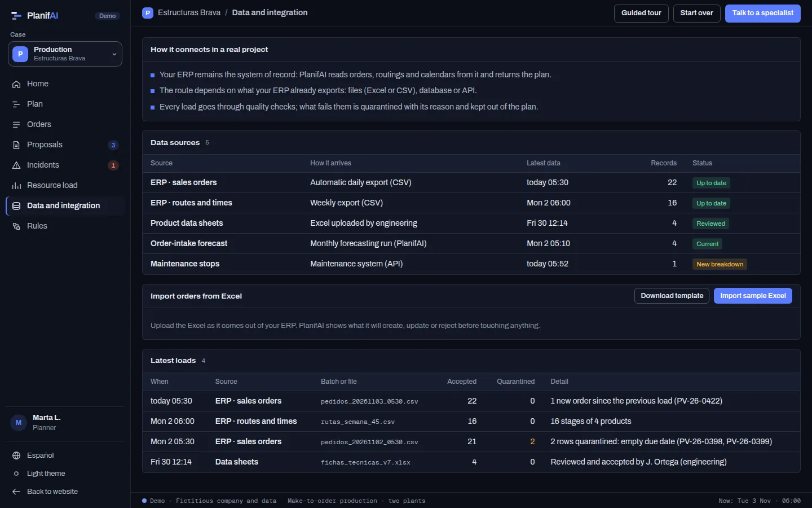Click the Plan icon in sidebar
Screen dimensions: 812x508
tap(16, 104)
